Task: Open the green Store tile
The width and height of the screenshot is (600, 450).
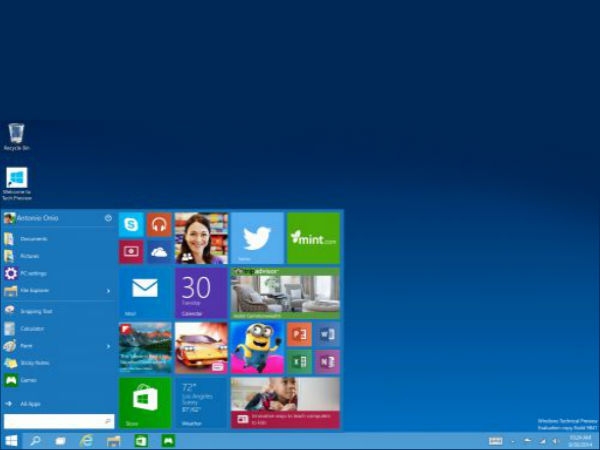Action: coord(145,403)
